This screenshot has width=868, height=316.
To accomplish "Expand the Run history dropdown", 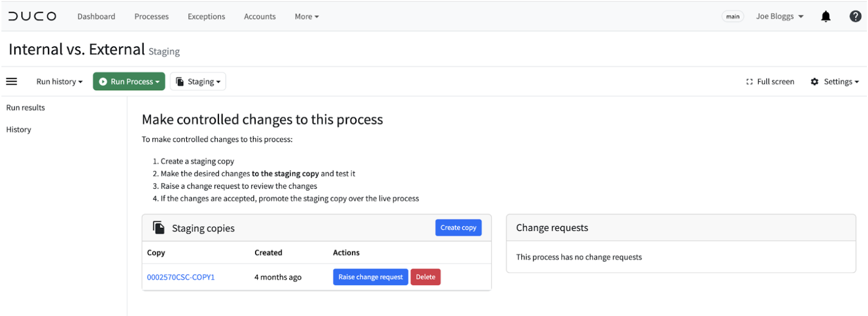I will (60, 81).
